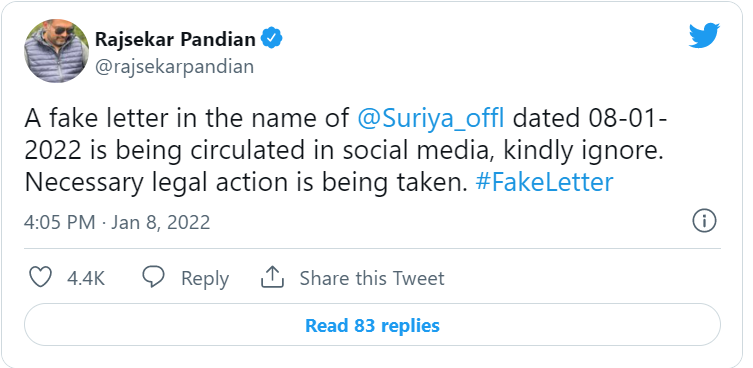This screenshot has width=753, height=368.
Task: Open the tweet info circle icon
Action: (x=704, y=221)
